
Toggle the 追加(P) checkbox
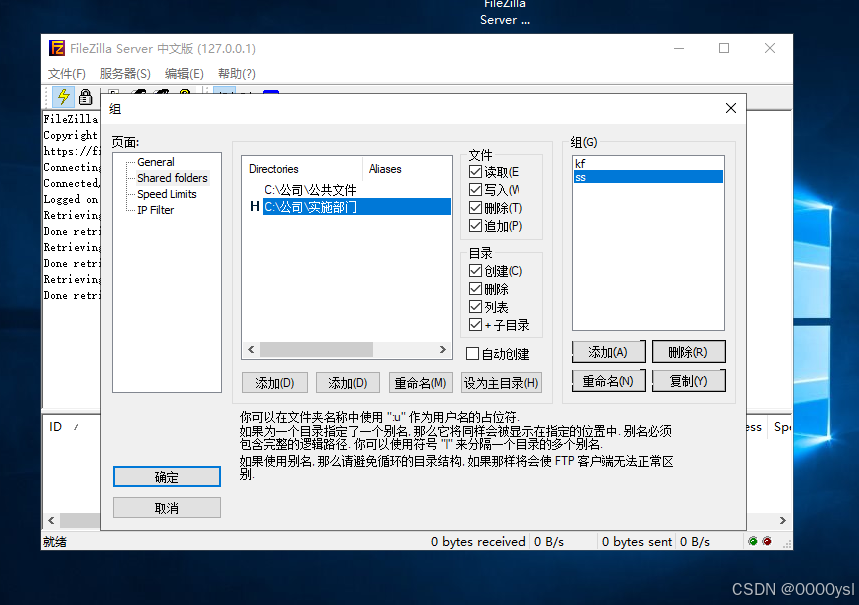point(475,226)
